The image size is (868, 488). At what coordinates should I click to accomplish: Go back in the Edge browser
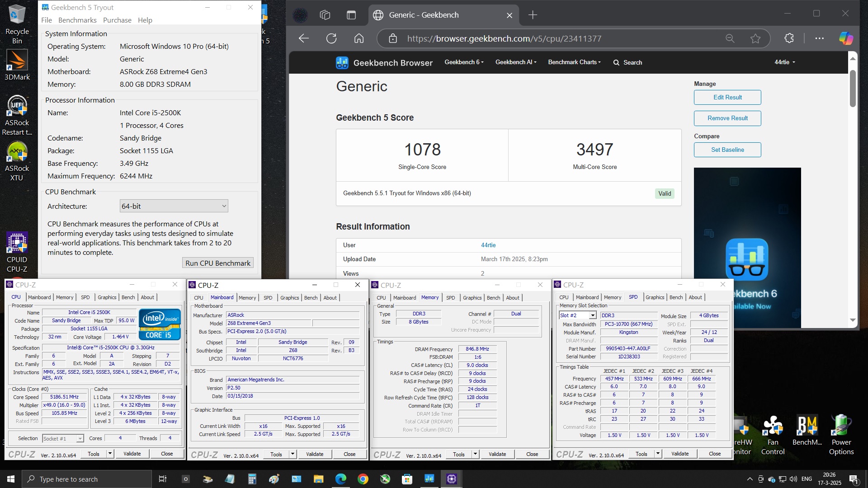pos(304,38)
